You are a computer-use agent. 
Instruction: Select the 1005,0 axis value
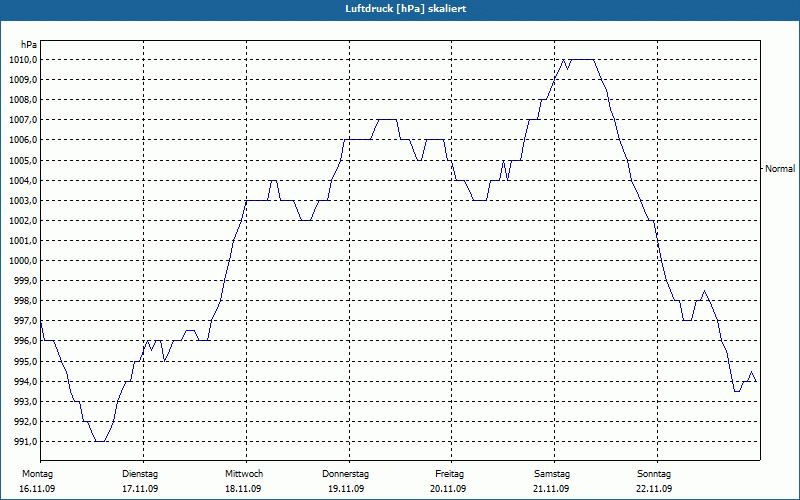coord(22,161)
